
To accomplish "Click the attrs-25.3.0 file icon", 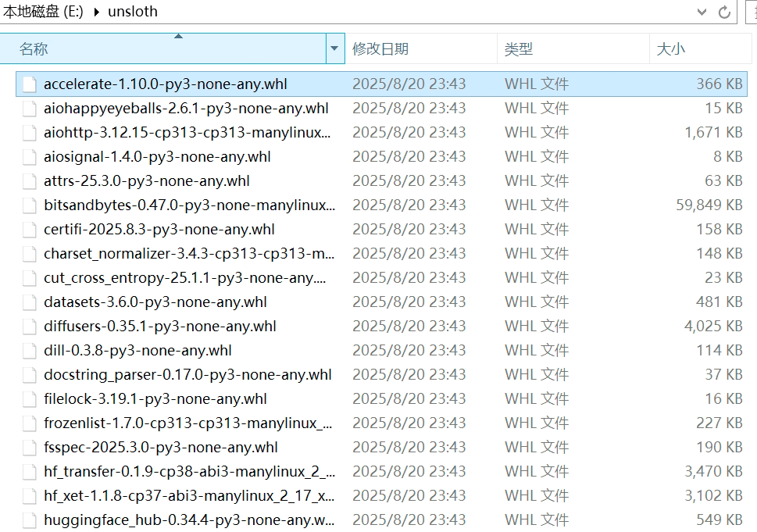I will coord(30,181).
